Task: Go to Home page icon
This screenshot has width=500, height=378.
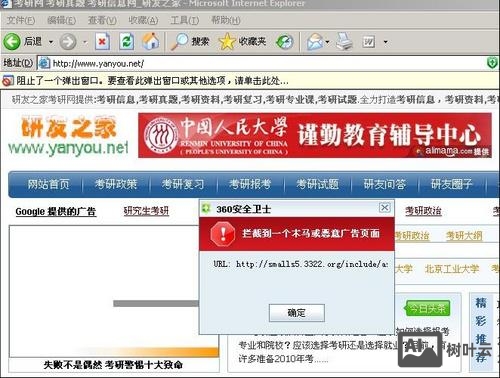Action: pos(151,42)
